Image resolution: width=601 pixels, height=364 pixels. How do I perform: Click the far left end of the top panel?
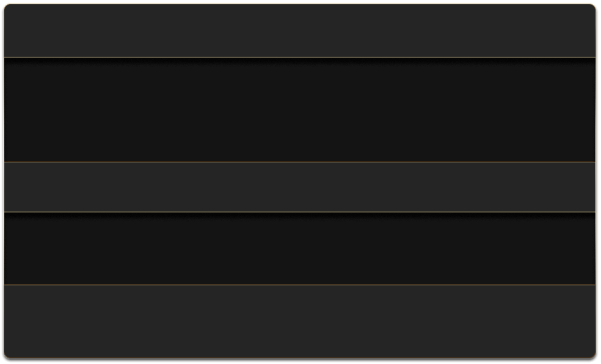point(12,31)
